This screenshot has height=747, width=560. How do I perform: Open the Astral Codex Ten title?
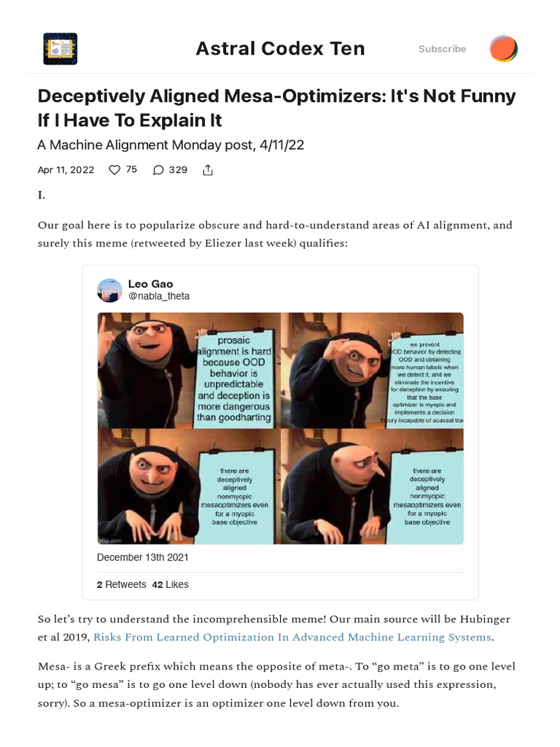click(280, 49)
